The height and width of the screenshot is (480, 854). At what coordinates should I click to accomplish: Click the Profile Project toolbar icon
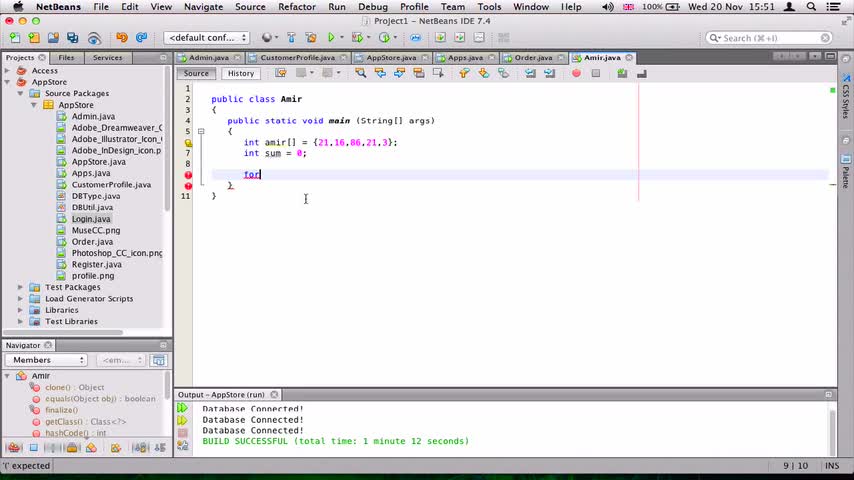click(385, 38)
